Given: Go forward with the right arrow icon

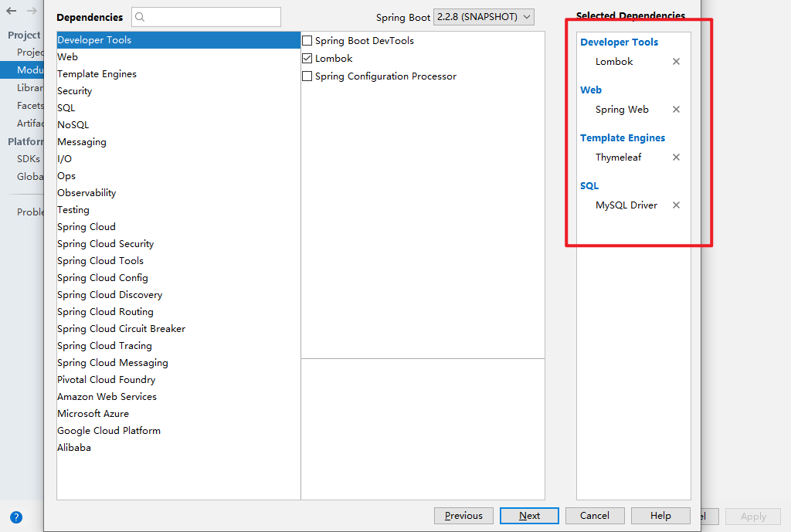Looking at the screenshot, I should pos(32,11).
